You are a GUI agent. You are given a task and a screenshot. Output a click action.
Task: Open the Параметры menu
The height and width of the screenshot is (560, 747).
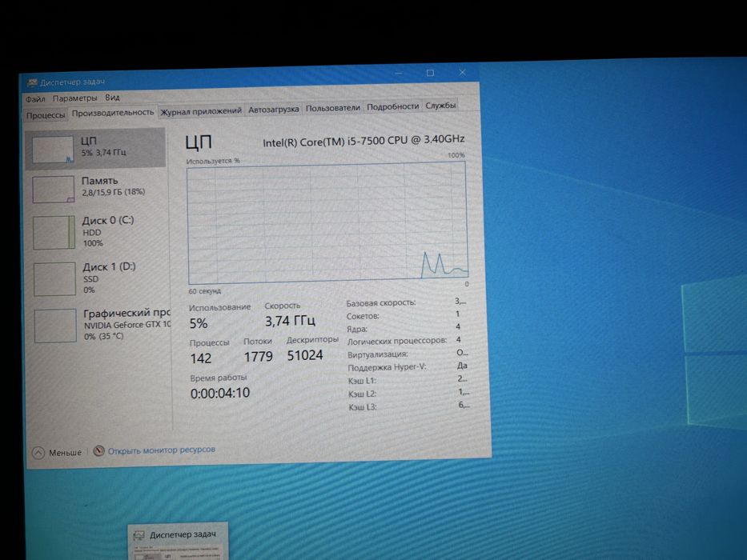click(x=74, y=98)
